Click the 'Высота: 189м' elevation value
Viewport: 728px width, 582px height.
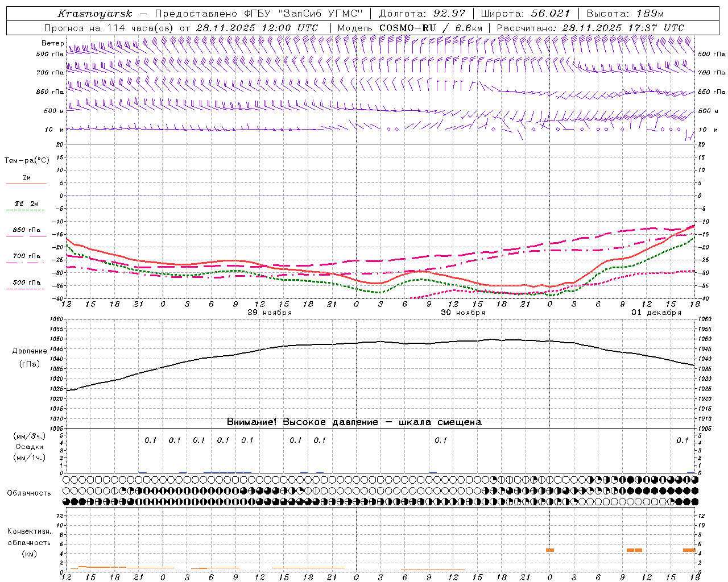click(x=625, y=14)
